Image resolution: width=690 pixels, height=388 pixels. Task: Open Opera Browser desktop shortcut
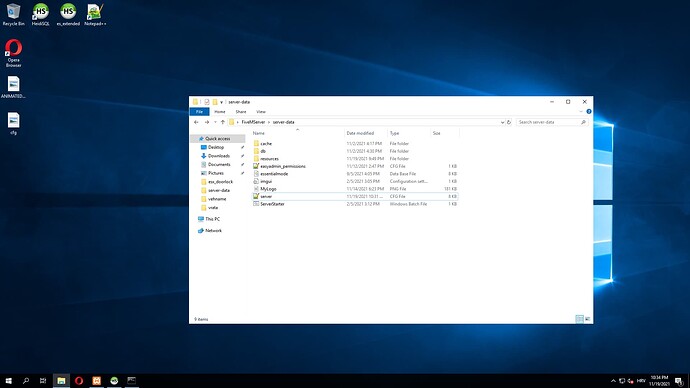pyautogui.click(x=13, y=53)
